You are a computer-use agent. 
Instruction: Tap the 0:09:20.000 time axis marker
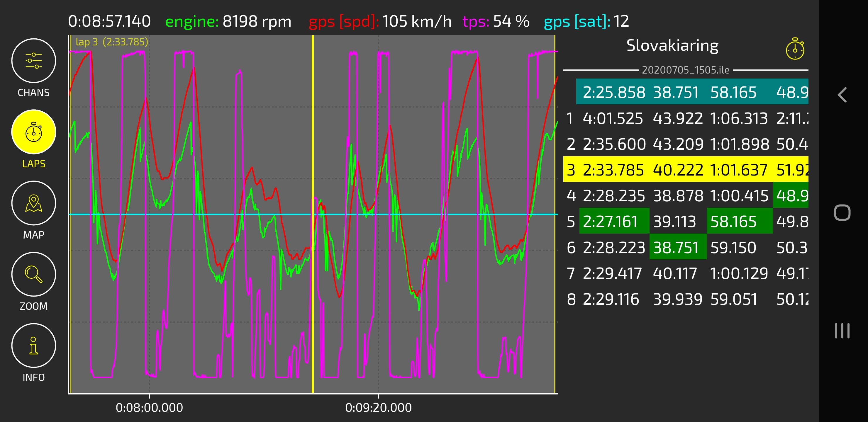[378, 408]
